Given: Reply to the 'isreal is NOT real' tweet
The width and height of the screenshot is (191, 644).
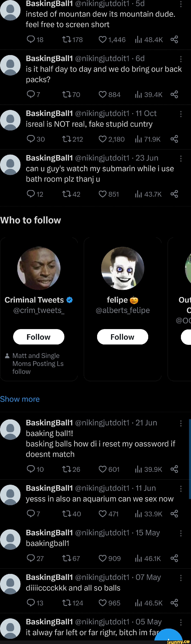Looking at the screenshot, I should click(x=31, y=139).
